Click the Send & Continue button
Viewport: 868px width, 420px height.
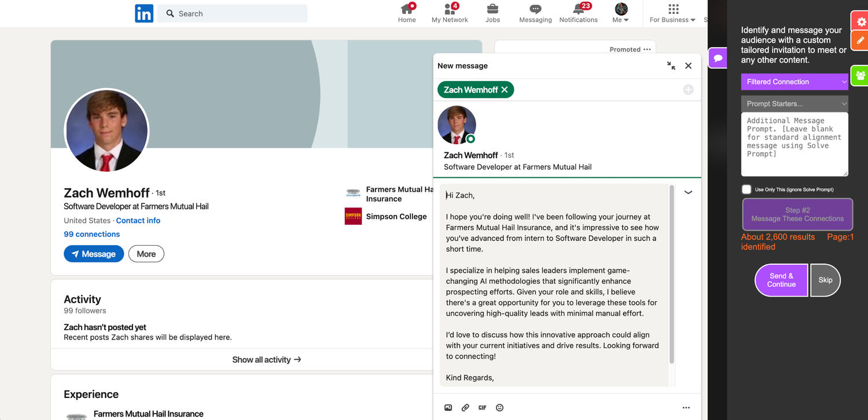tap(781, 280)
